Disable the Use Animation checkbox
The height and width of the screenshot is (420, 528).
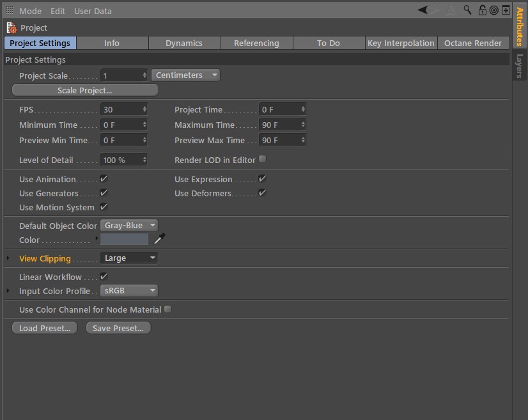[x=104, y=178]
